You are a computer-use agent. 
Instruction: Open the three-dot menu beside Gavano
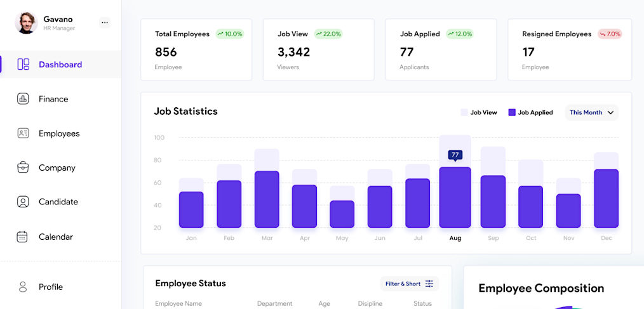point(105,23)
